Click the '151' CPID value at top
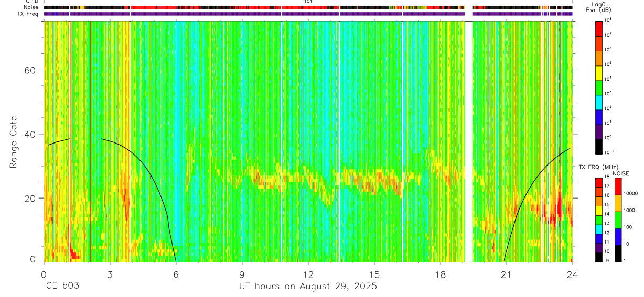644x297 pixels. [308, 2]
